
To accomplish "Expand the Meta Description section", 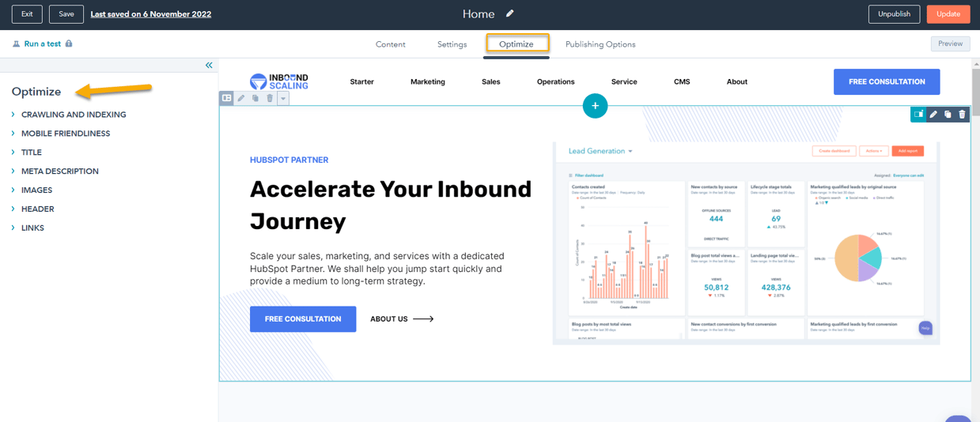I will (x=60, y=171).
